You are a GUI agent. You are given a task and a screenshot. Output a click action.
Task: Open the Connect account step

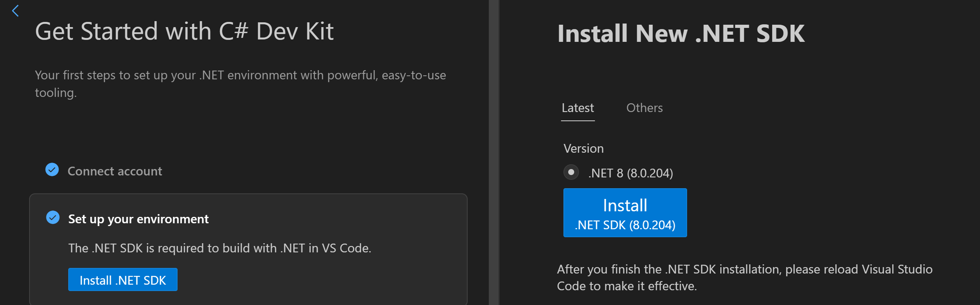point(115,171)
